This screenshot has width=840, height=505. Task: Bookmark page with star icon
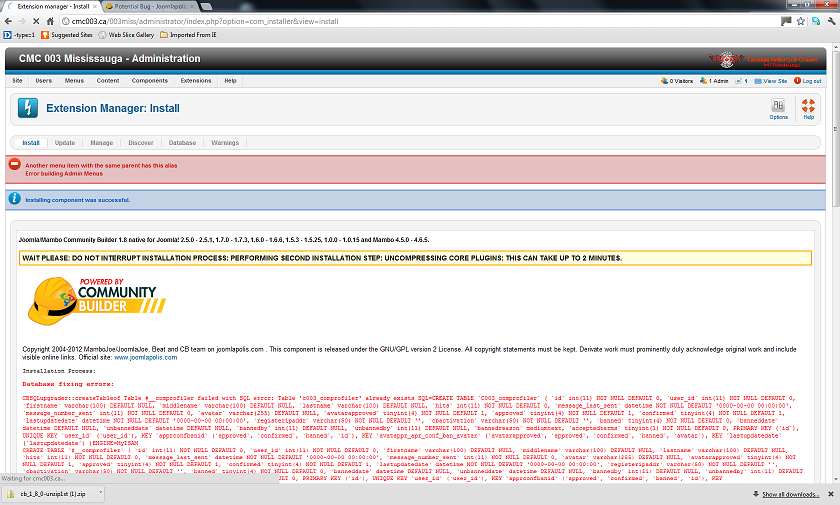click(801, 21)
